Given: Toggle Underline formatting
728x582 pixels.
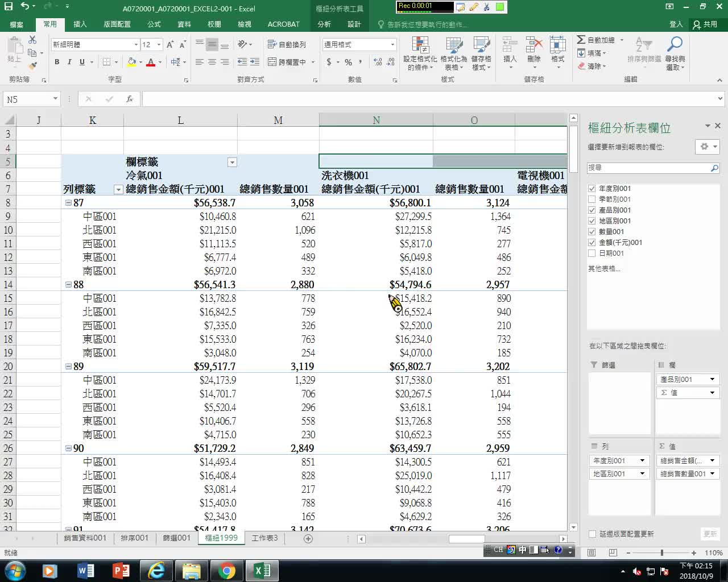Looking at the screenshot, I should tap(82, 62).
